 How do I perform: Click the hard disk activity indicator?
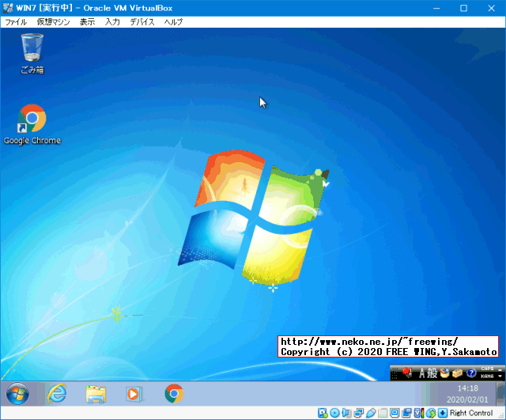tap(323, 413)
